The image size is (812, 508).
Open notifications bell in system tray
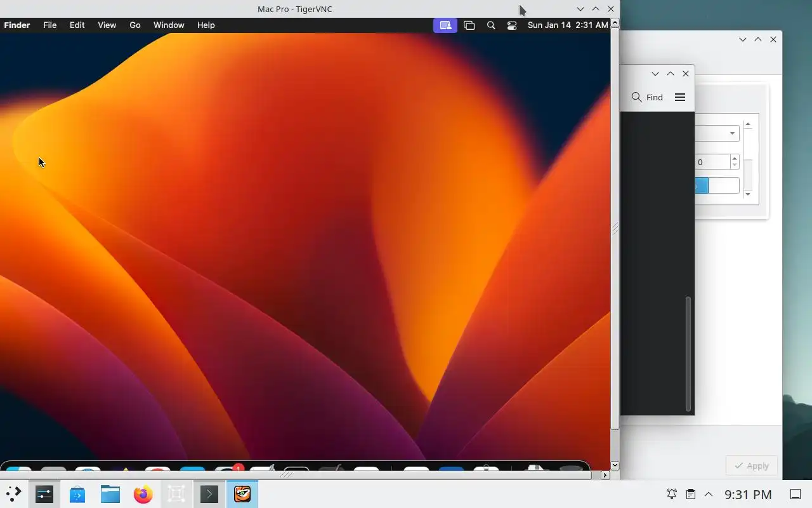(x=672, y=494)
